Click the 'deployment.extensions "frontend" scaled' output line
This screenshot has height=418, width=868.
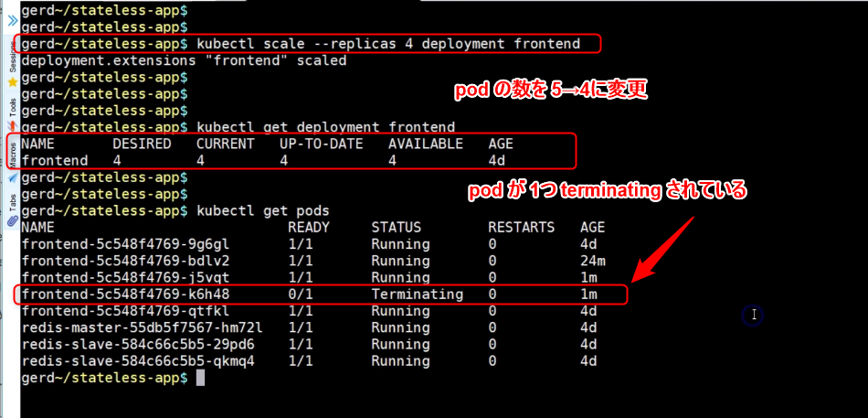click(184, 60)
